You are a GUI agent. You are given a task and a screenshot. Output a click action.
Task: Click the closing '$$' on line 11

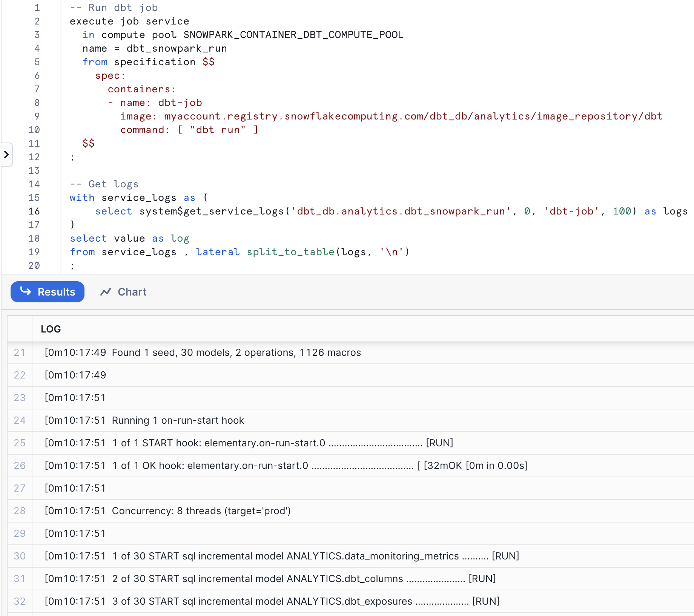[x=89, y=144]
